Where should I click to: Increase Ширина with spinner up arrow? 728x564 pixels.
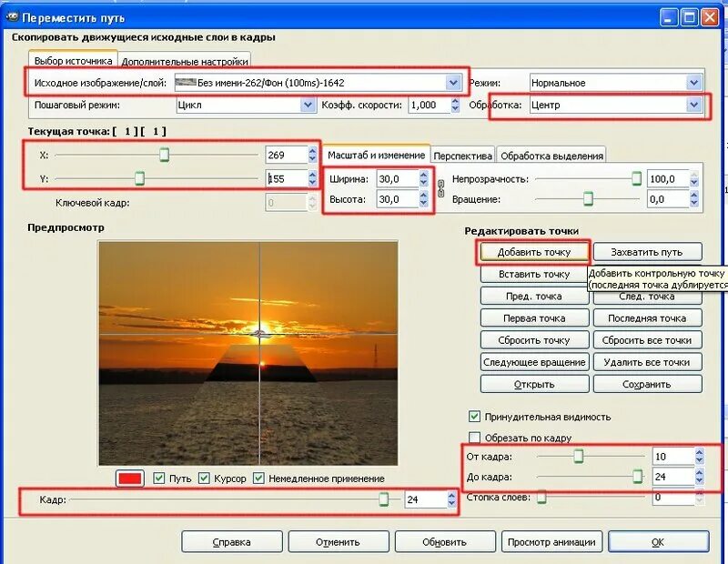click(423, 175)
